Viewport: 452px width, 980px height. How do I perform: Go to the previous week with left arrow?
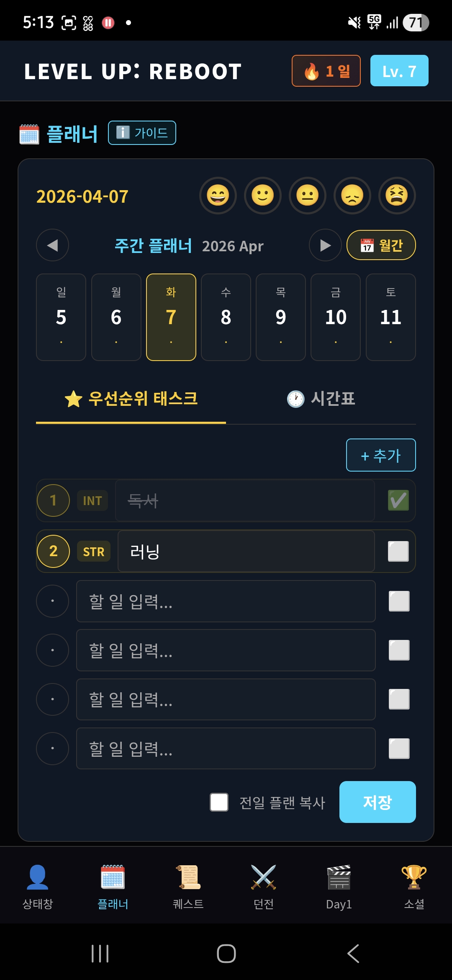[x=52, y=245]
